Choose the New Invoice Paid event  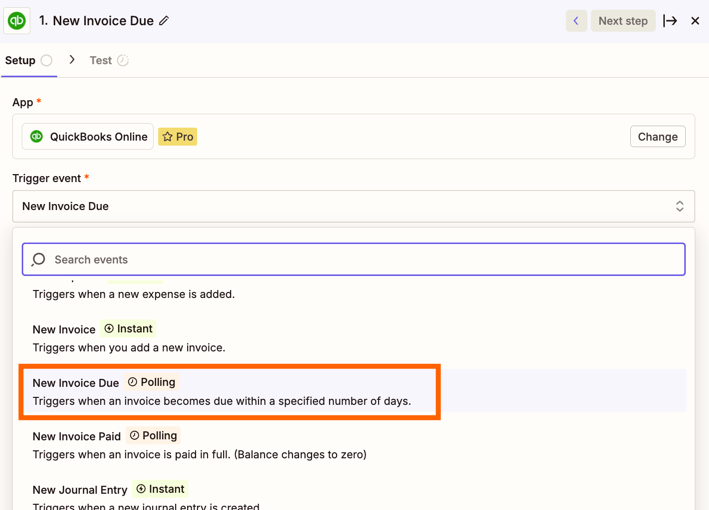click(355, 444)
